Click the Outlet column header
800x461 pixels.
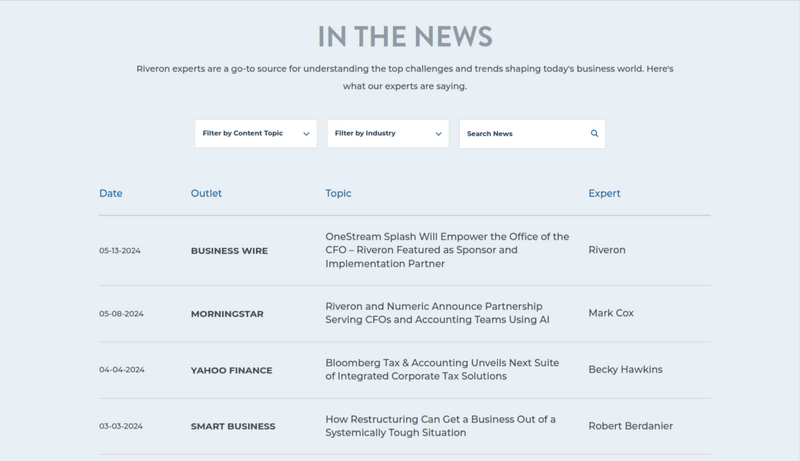click(206, 193)
